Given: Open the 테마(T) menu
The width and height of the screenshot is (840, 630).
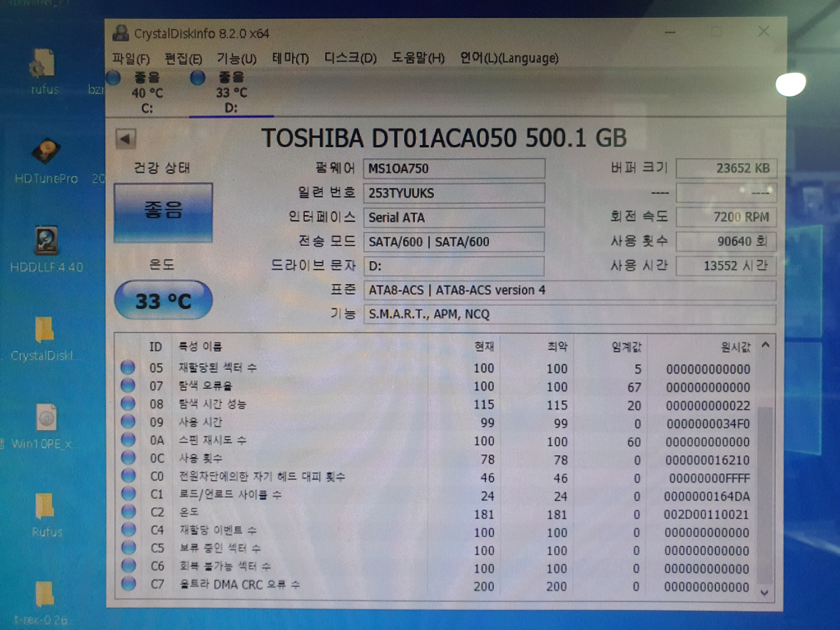Looking at the screenshot, I should pos(290,59).
